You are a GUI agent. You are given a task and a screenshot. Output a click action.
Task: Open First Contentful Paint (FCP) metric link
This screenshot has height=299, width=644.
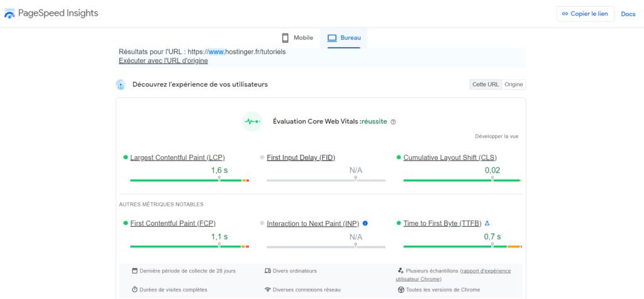click(172, 223)
